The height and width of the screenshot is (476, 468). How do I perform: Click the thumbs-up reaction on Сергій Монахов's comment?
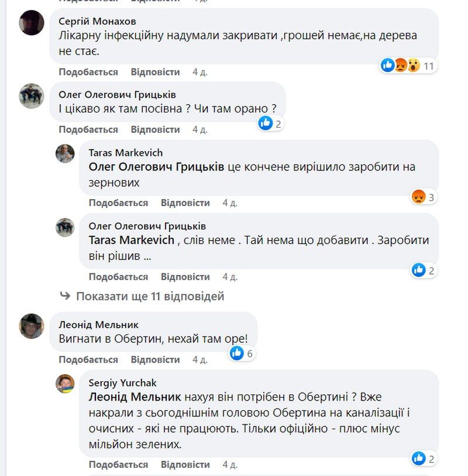[x=387, y=66]
